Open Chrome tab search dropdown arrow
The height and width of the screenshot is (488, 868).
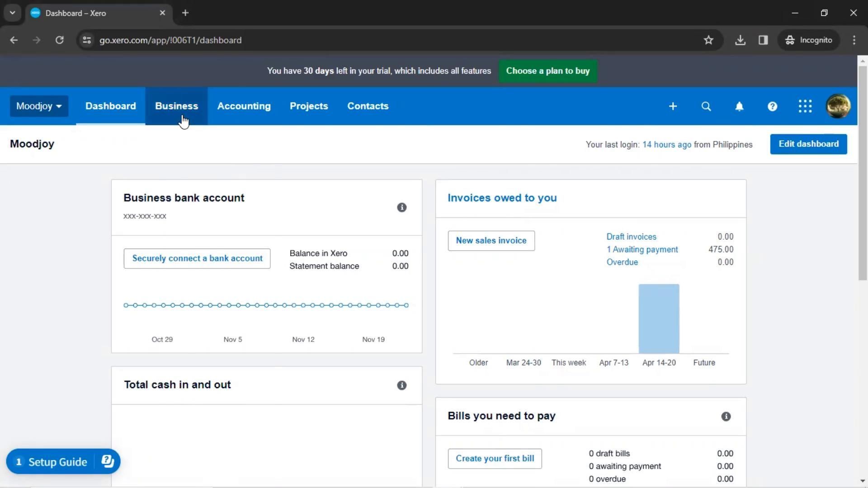pos(12,13)
